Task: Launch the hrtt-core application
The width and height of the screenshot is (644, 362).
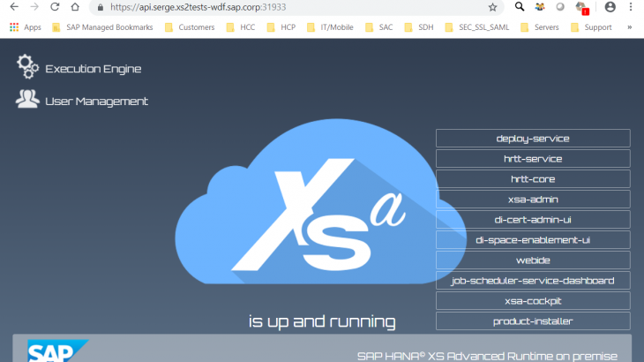Action: tap(533, 179)
